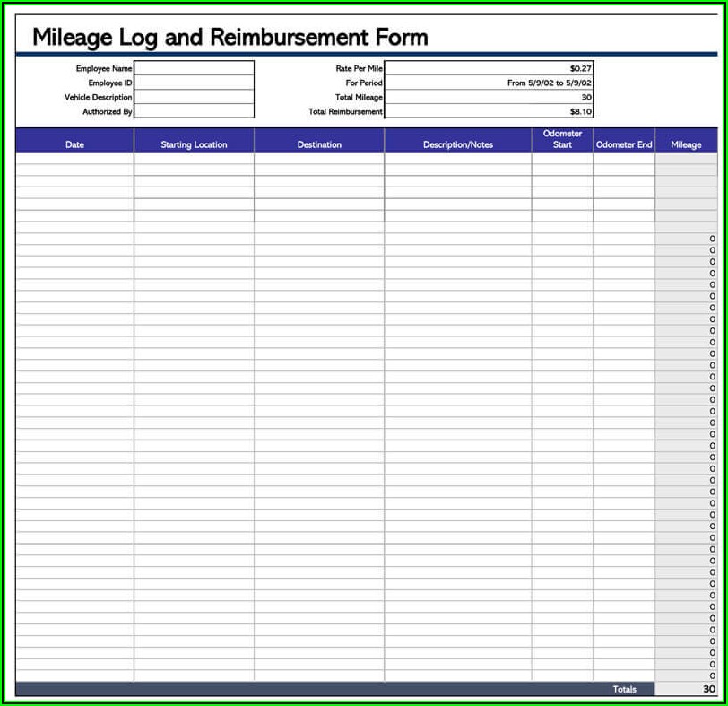Select the Odometer End column header
Image resolution: width=728 pixels, height=706 pixels.
[x=624, y=144]
